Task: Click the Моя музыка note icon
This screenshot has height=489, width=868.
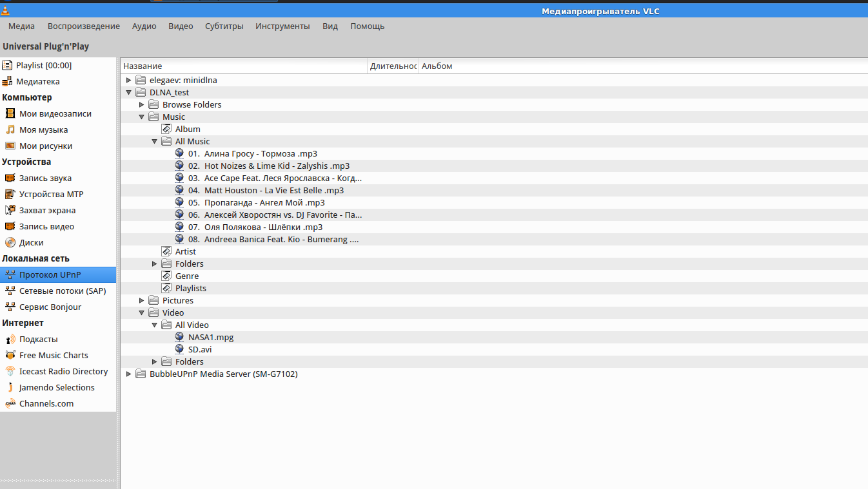Action: pos(10,129)
